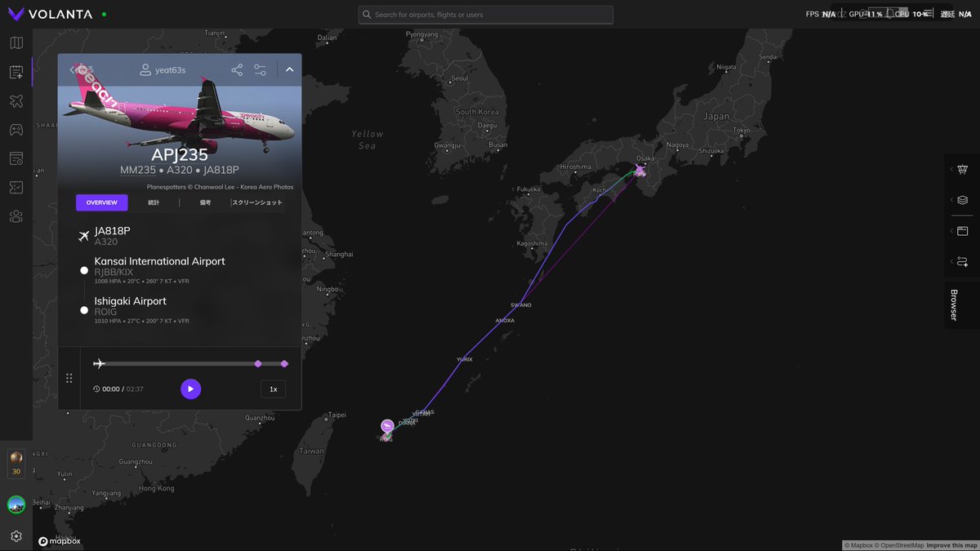Click the 遅延 latency readout
Viewport: 980px width, 551px height.
[x=956, y=15]
